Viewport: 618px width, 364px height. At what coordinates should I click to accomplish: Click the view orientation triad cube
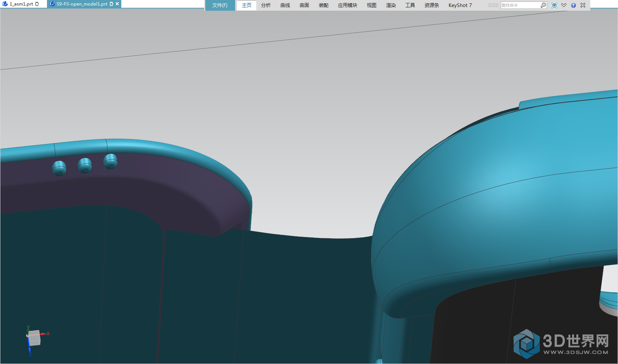point(34,338)
